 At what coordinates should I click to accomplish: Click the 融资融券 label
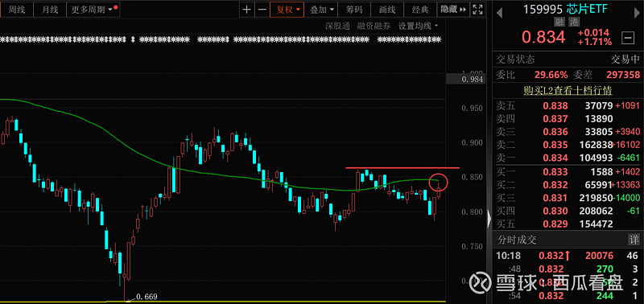point(374,27)
